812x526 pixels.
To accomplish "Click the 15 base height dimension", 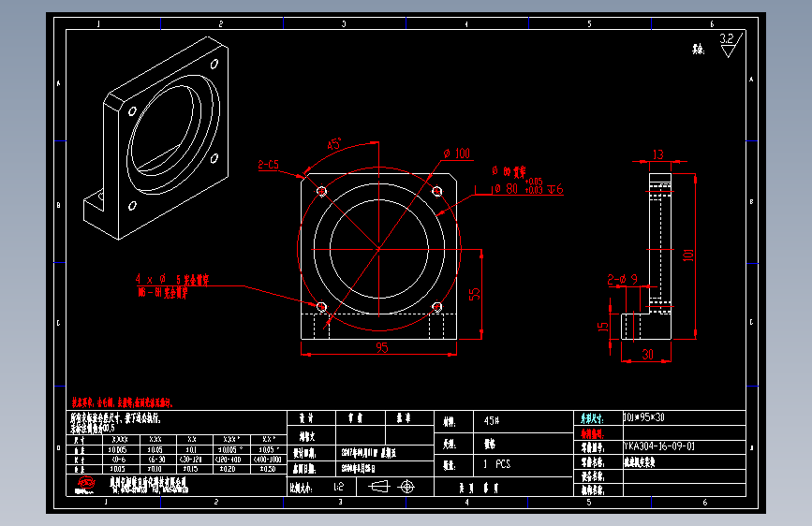I will click(x=603, y=327).
